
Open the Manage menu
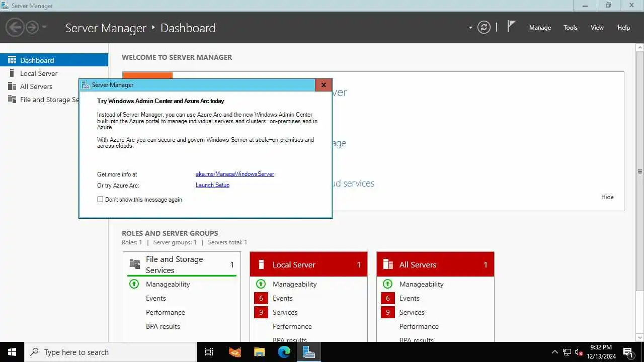pos(540,28)
